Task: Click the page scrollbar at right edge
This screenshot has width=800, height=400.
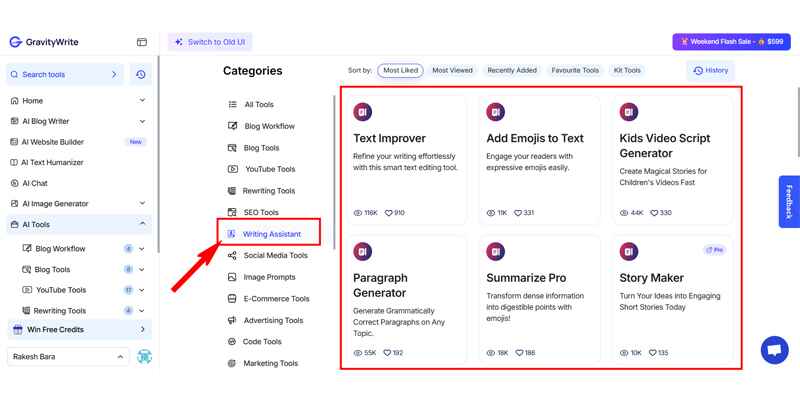Action: click(x=798, y=122)
